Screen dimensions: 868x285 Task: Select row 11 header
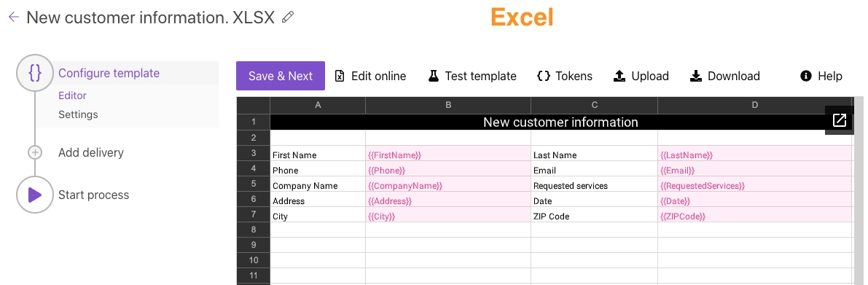[254, 276]
